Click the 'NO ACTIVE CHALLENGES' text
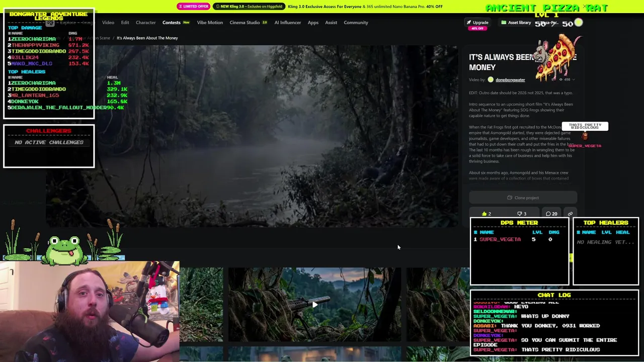Viewport: 644px width, 362px height. click(49, 142)
